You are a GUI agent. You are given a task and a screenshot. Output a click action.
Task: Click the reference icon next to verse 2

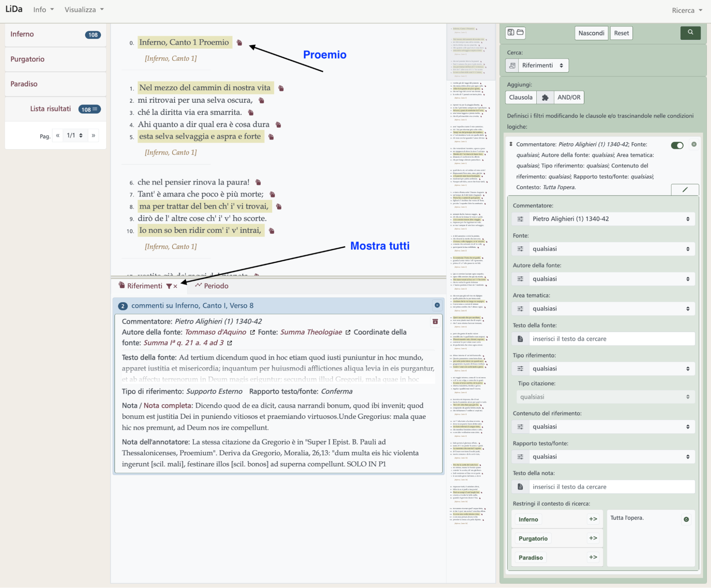(261, 101)
